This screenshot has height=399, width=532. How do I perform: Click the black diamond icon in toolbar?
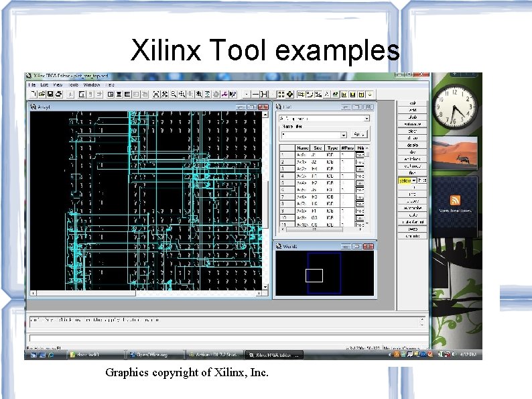289,94
